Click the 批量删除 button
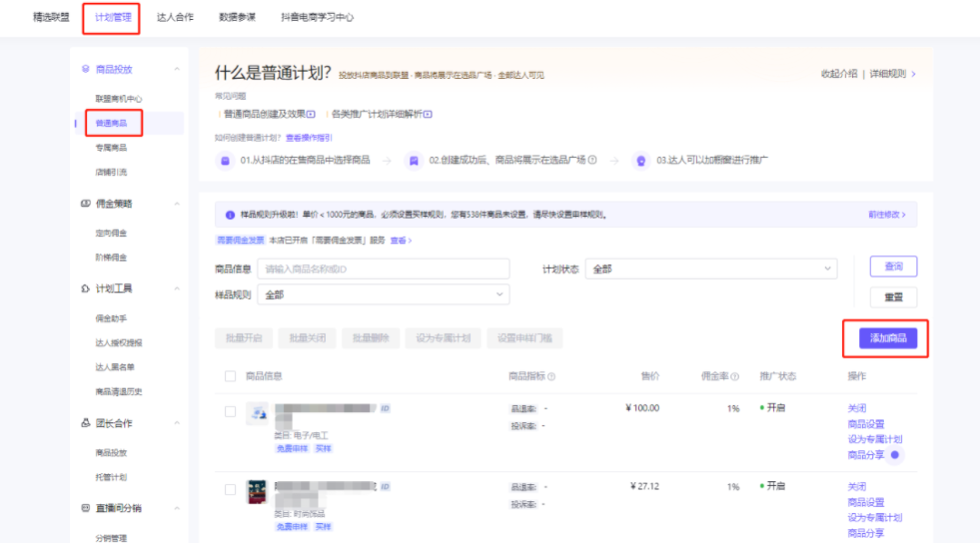 tap(370, 338)
